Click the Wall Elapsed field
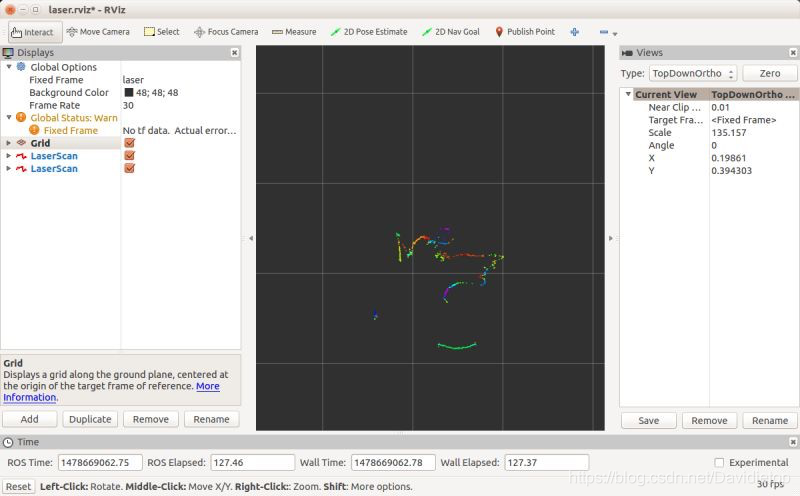The image size is (800, 496). pyautogui.click(x=546, y=462)
